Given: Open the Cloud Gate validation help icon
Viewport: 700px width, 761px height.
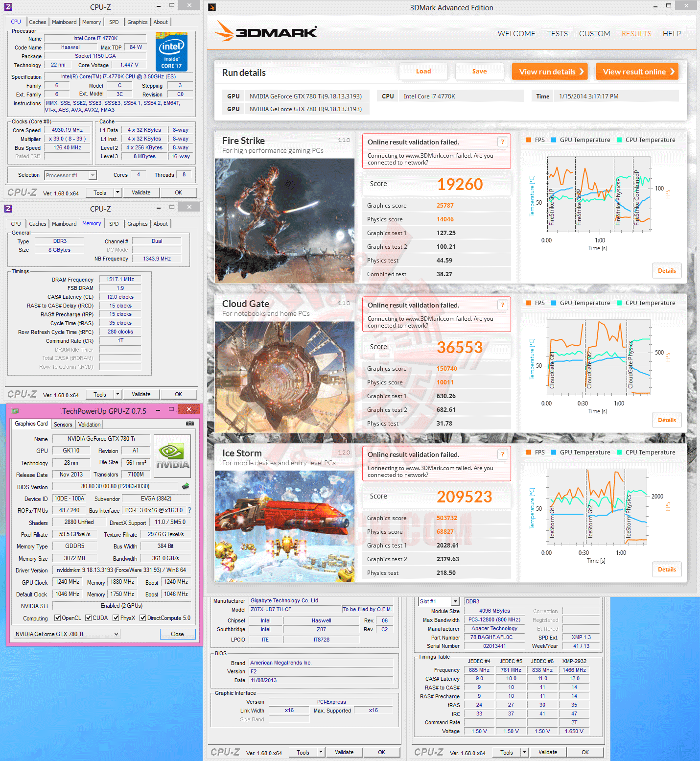Looking at the screenshot, I should (x=502, y=305).
